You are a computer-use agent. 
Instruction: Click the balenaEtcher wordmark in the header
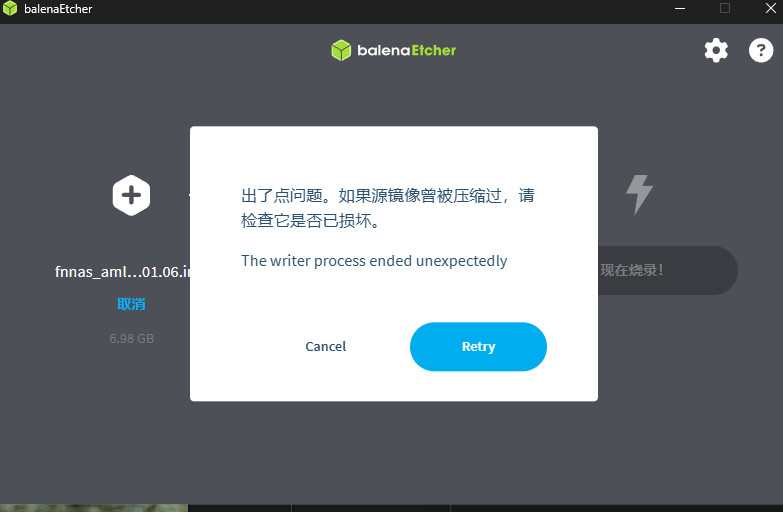[406, 50]
